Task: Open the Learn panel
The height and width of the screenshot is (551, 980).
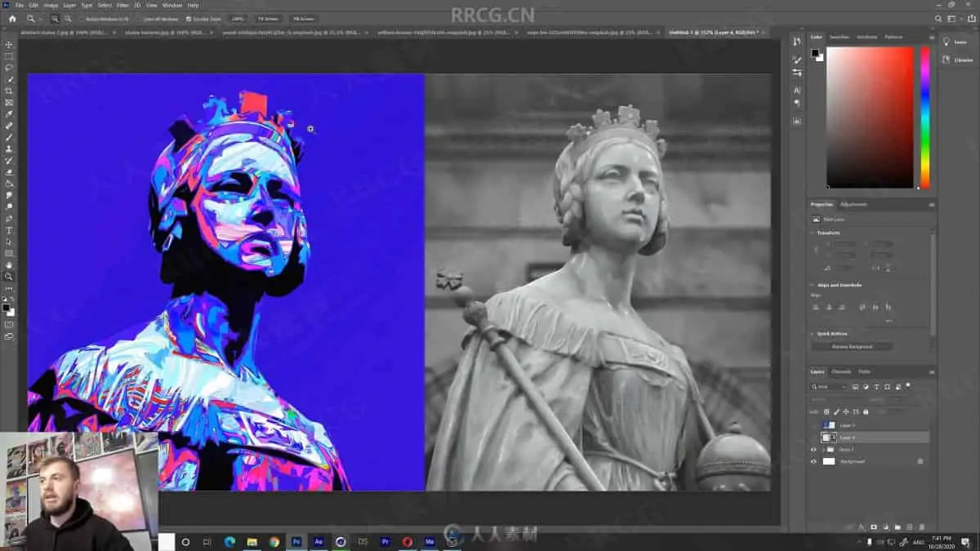Action: pyautogui.click(x=958, y=42)
